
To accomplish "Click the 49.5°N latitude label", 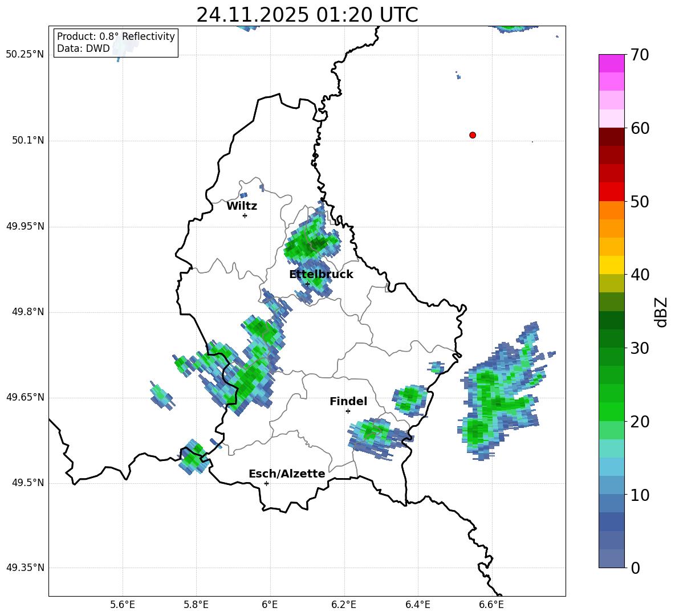I will [27, 483].
